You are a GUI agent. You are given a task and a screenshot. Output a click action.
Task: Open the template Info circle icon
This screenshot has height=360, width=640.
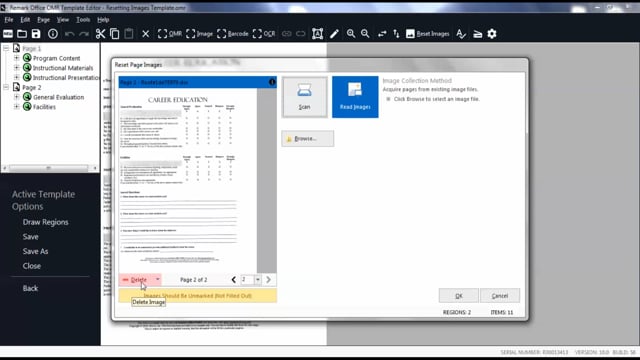click(53, 34)
